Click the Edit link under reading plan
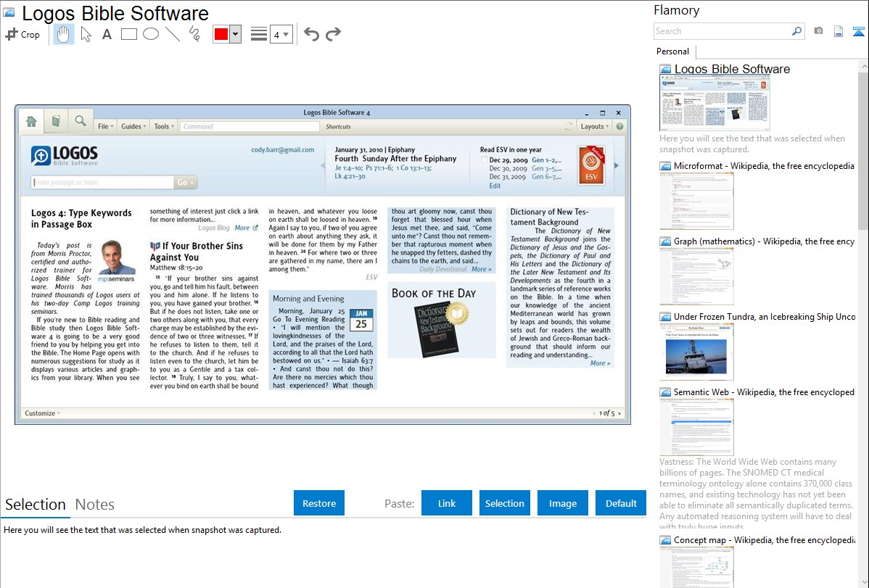Image resolution: width=869 pixels, height=588 pixels. 495,186
